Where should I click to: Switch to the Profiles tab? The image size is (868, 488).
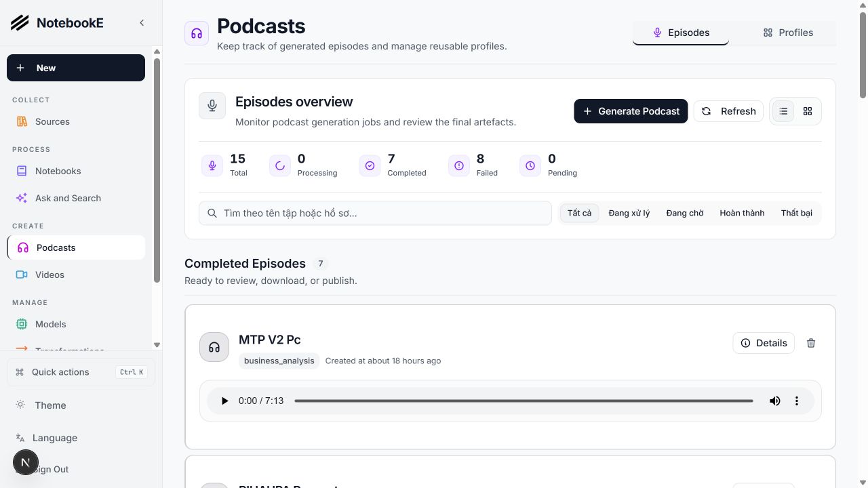pyautogui.click(x=788, y=33)
